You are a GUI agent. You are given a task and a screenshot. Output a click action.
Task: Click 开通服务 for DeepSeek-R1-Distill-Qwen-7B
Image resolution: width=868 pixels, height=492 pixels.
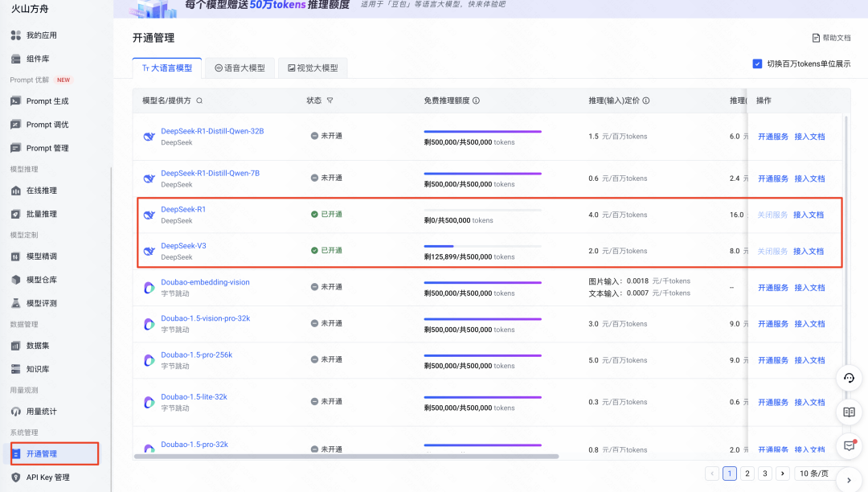773,178
